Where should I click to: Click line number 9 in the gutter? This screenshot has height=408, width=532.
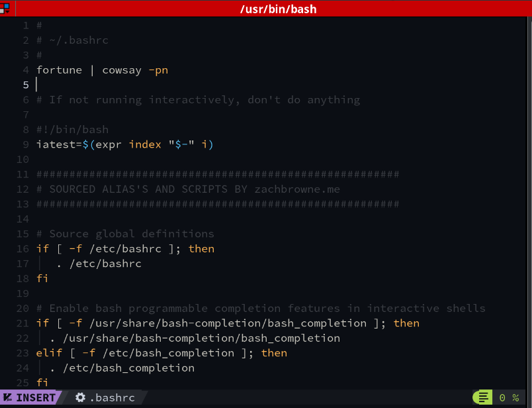coord(26,144)
